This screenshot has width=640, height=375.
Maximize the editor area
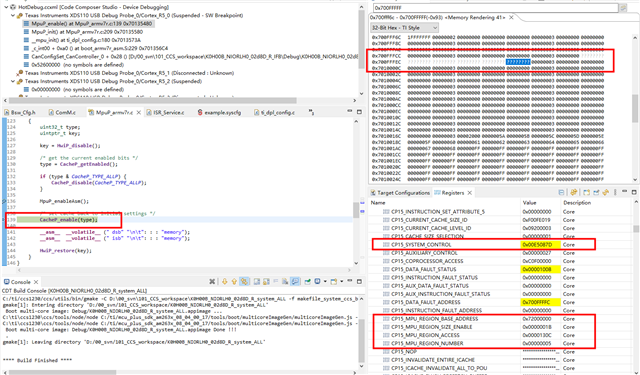coord(359,112)
